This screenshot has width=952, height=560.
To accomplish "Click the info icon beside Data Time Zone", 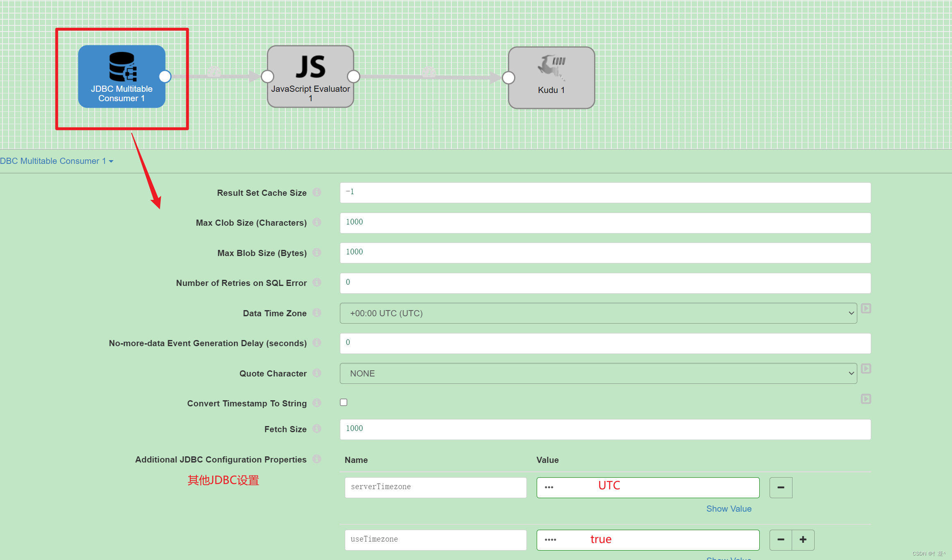I will 317,313.
